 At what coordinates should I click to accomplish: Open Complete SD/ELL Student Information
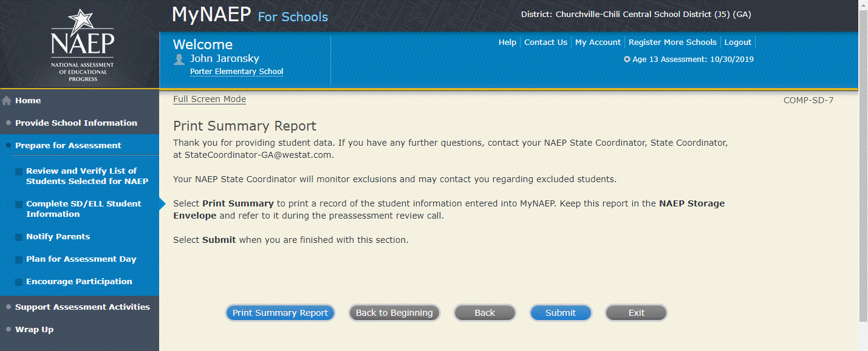click(x=83, y=209)
